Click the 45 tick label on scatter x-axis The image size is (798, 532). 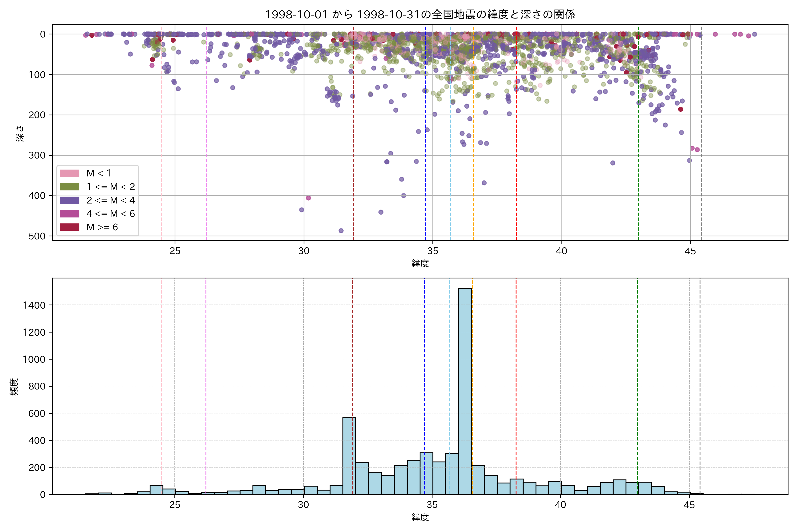(x=690, y=251)
